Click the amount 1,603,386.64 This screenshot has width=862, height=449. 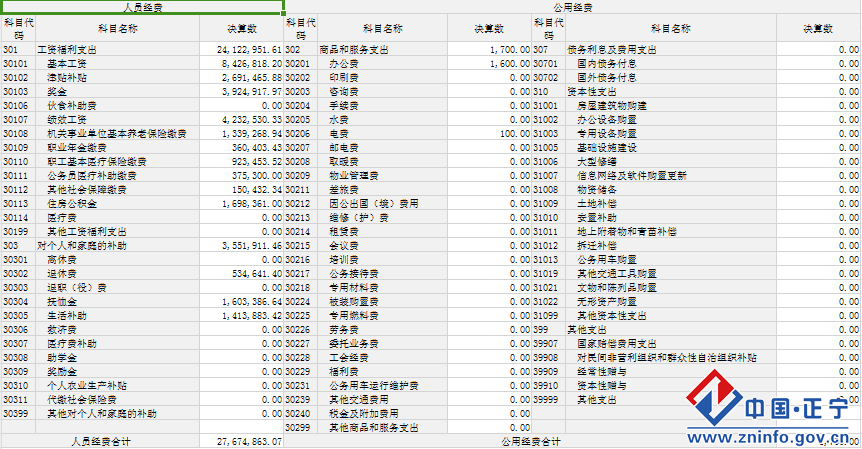tap(241, 302)
